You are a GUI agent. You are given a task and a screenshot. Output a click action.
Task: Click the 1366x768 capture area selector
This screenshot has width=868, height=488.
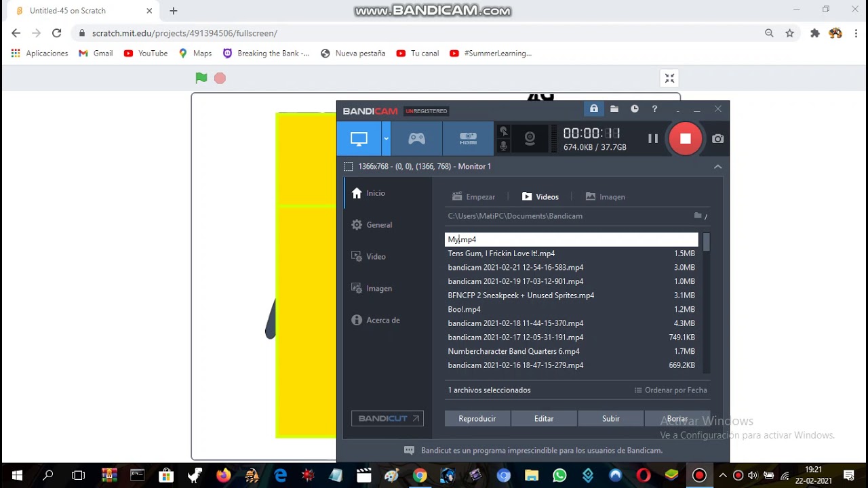417,166
